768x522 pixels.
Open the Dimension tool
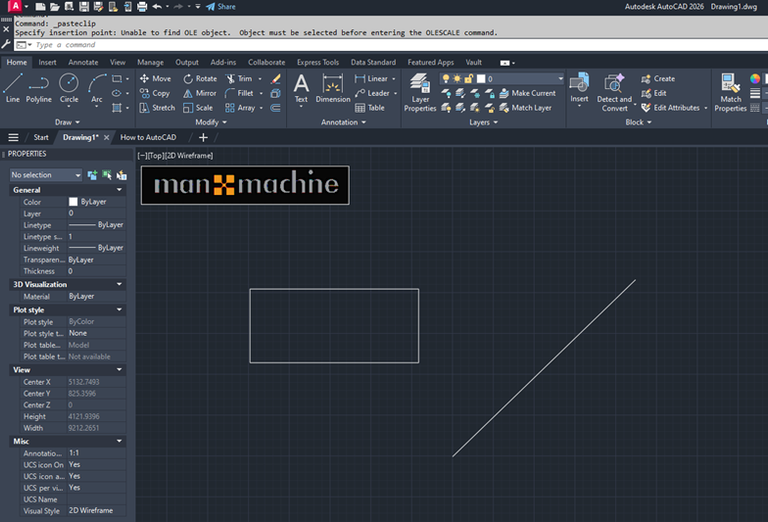(333, 88)
